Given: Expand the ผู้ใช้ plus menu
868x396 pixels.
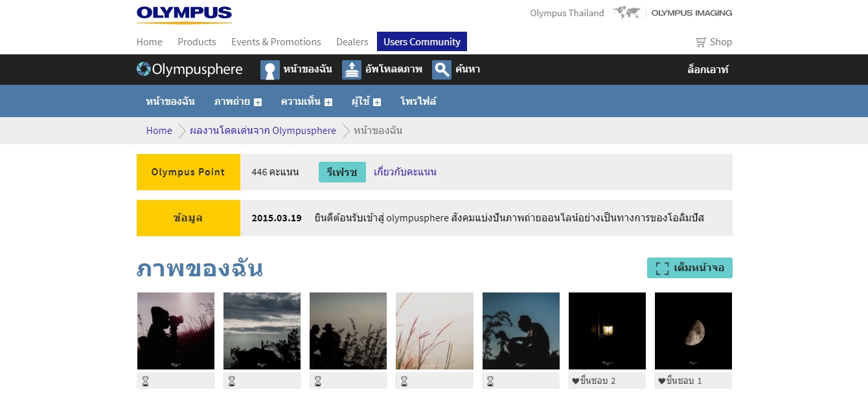Looking at the screenshot, I should click(377, 102).
